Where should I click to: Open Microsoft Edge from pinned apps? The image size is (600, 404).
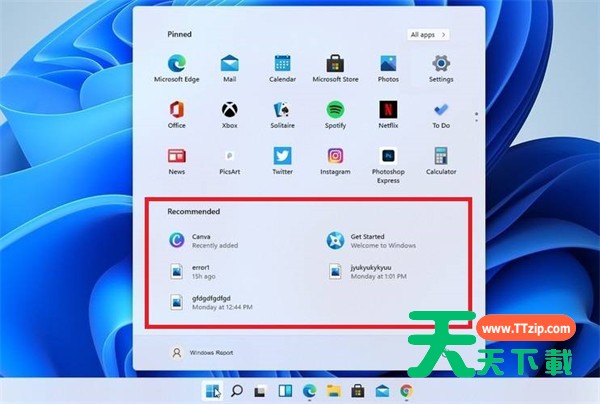[x=177, y=68]
